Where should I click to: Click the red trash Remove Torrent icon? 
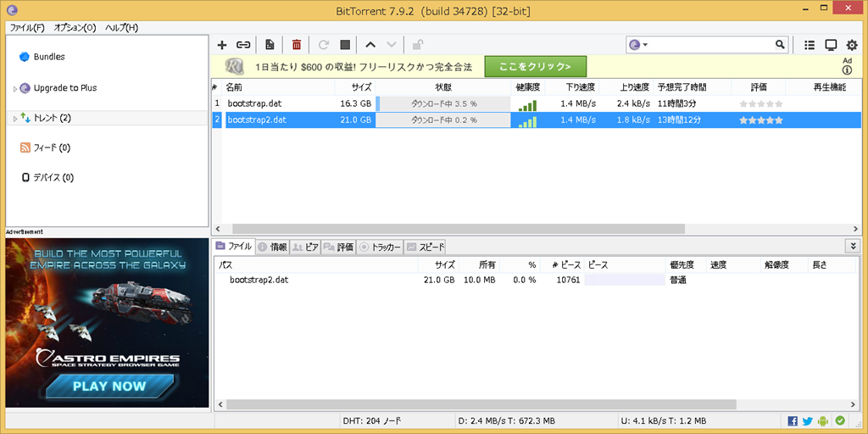click(297, 45)
